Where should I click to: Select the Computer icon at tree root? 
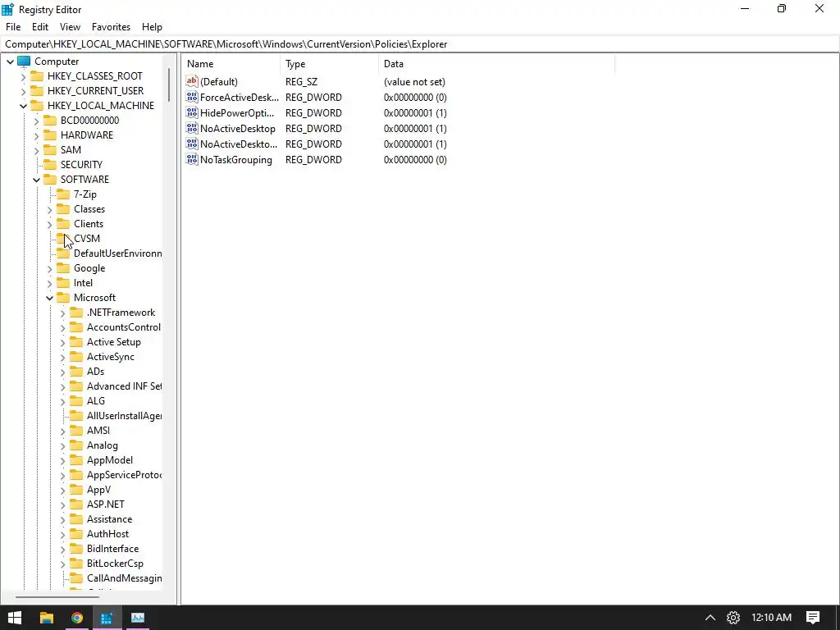[24, 61]
